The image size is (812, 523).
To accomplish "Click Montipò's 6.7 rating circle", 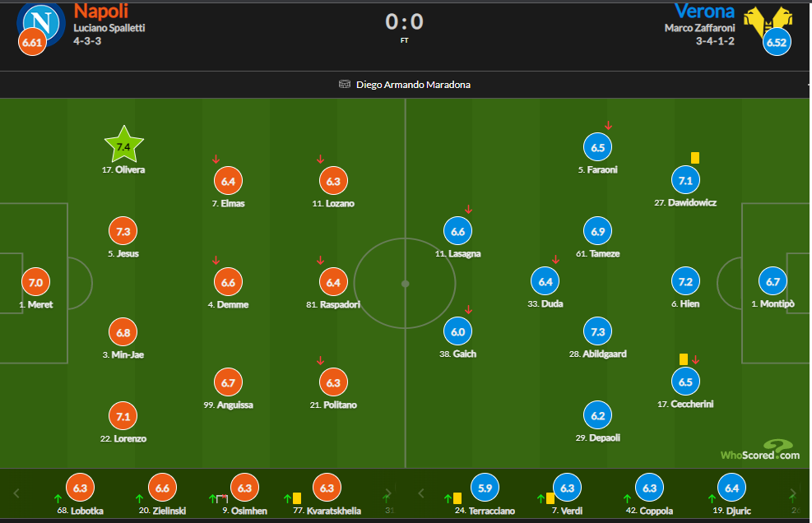I will (773, 282).
